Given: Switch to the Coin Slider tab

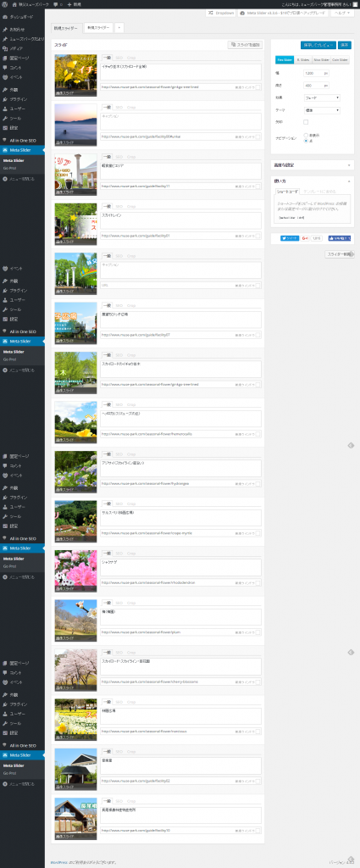Looking at the screenshot, I should tap(340, 60).
